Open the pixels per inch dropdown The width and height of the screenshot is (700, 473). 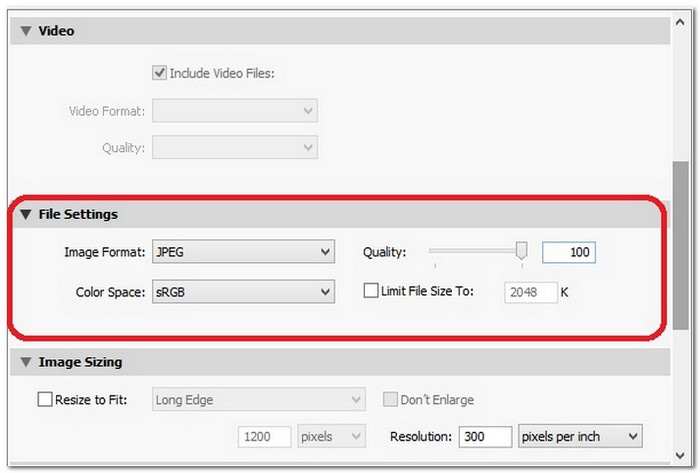tap(580, 436)
